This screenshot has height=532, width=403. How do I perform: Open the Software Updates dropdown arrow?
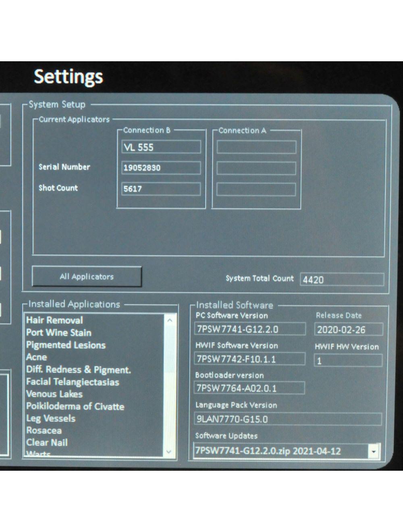click(374, 451)
